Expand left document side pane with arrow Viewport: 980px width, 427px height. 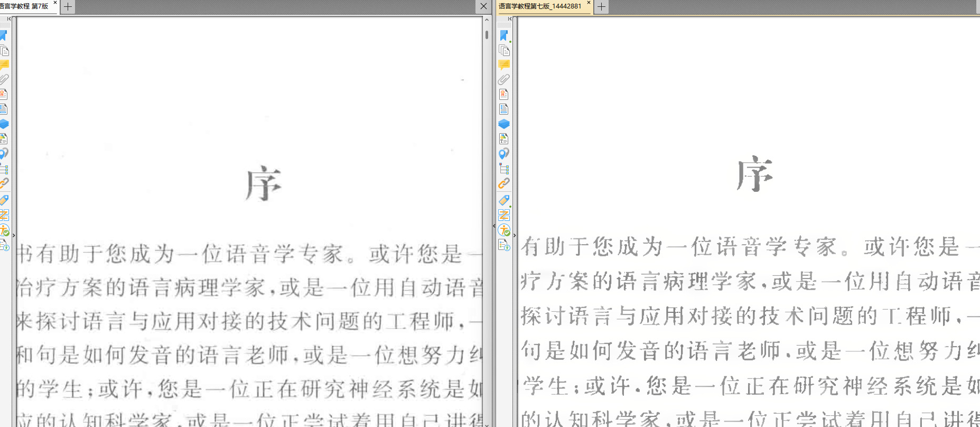[14, 235]
